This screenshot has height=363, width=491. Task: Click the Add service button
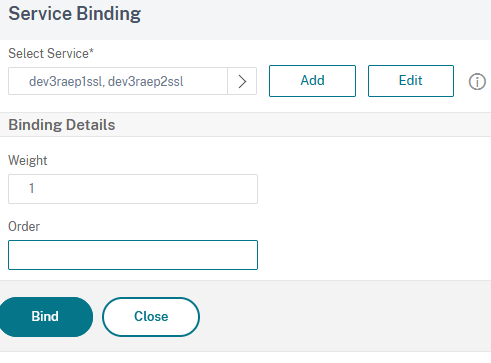[x=312, y=81]
